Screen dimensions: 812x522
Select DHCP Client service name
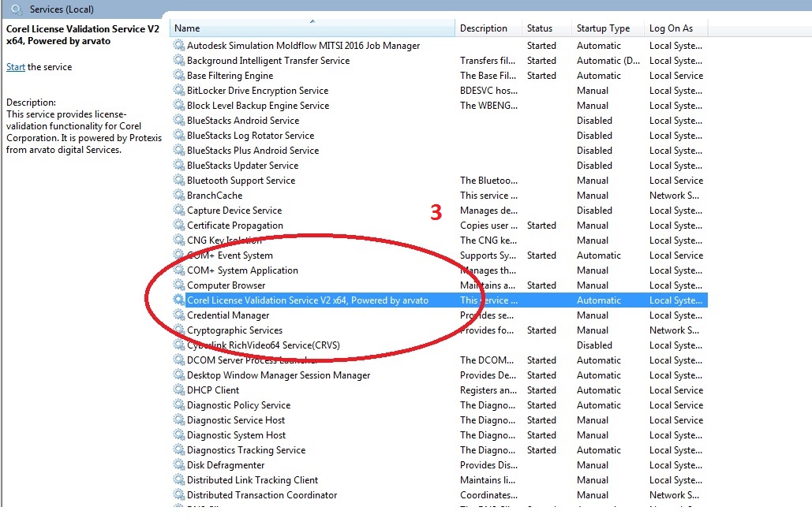point(213,390)
